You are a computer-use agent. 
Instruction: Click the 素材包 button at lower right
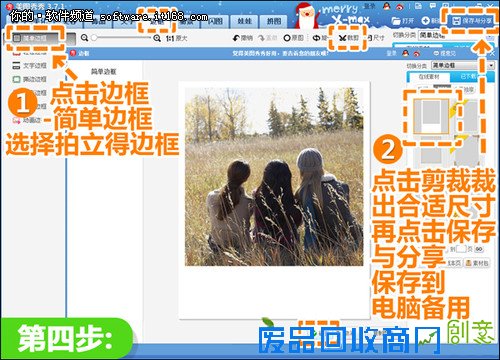point(477,263)
